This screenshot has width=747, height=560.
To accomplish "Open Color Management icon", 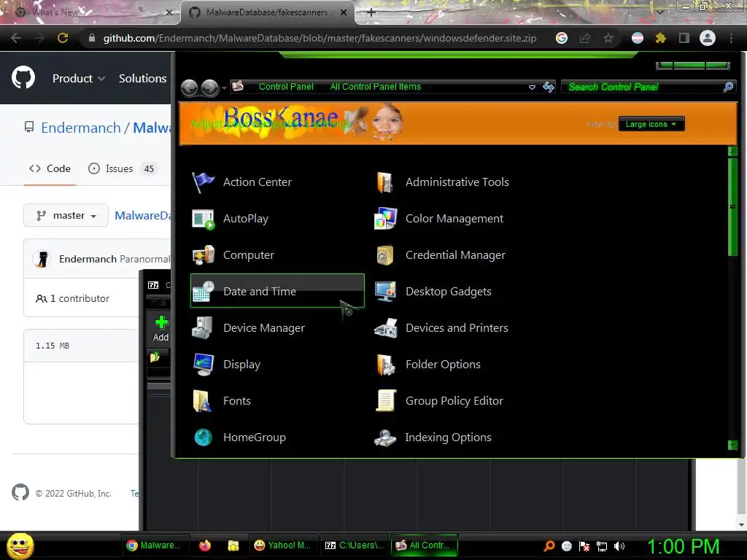I will (x=385, y=219).
